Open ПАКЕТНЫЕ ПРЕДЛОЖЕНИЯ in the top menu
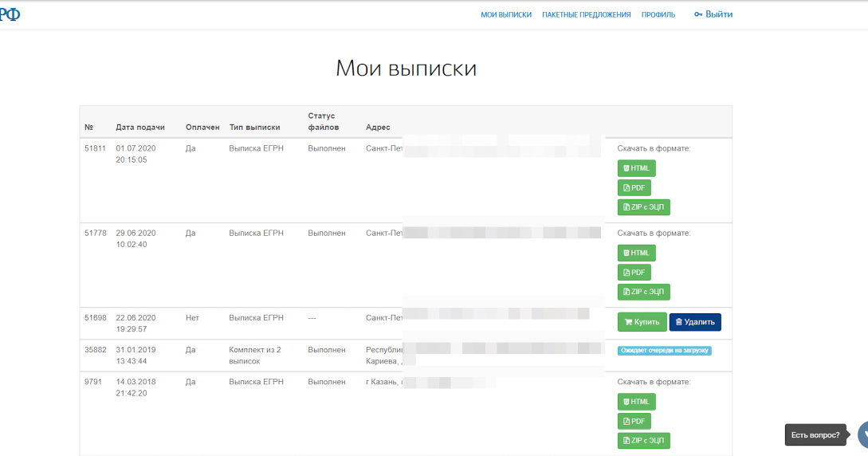 (586, 15)
